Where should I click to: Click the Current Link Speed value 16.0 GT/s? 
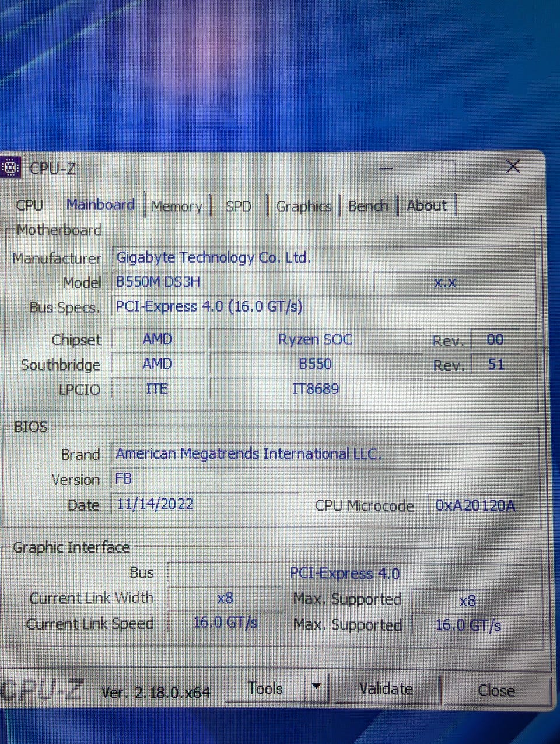point(225,623)
